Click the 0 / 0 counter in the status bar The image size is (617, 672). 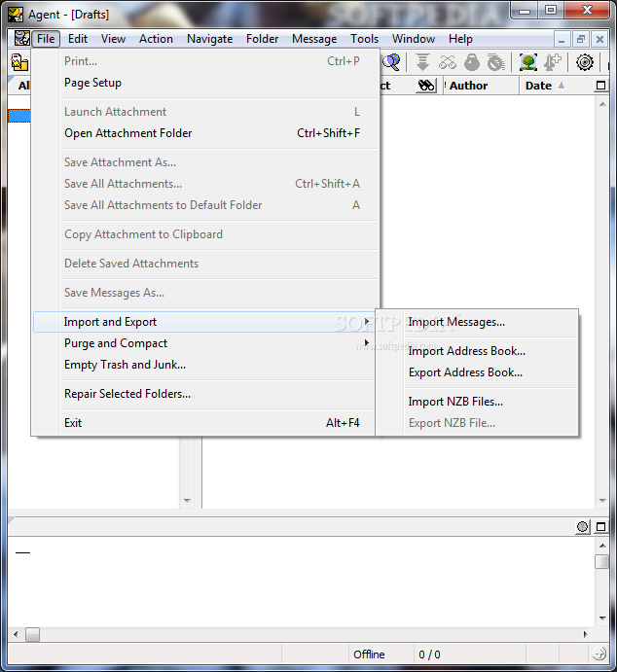429,654
